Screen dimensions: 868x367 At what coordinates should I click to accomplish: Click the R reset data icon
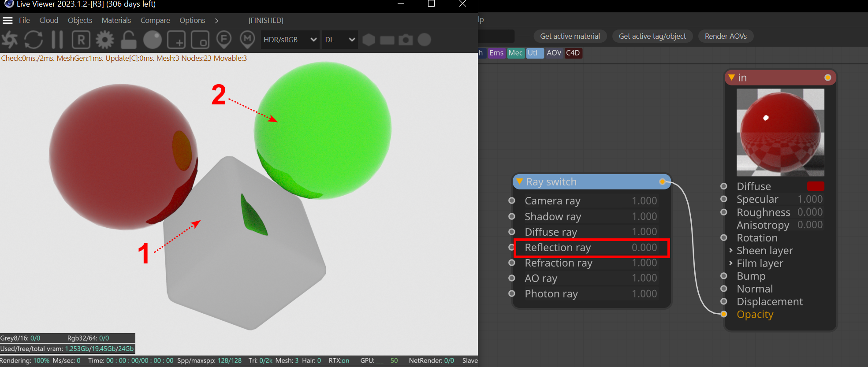[81, 40]
